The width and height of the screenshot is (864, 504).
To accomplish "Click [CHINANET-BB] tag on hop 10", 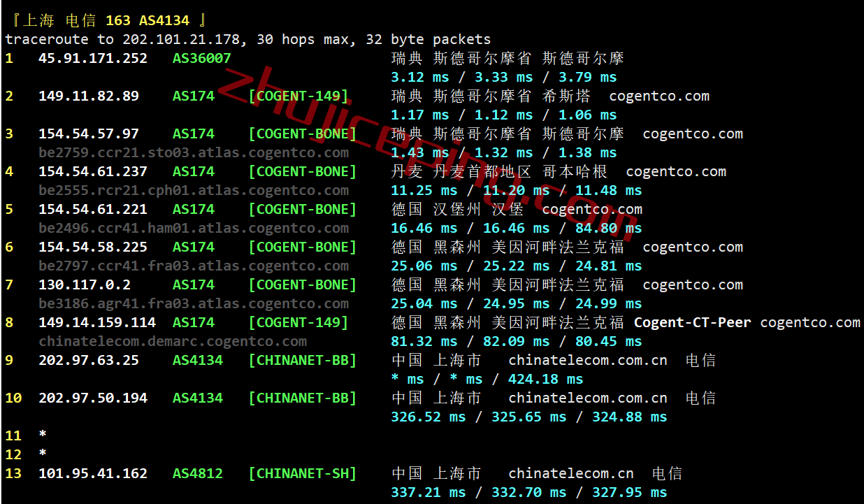I will pyautogui.click(x=303, y=398).
